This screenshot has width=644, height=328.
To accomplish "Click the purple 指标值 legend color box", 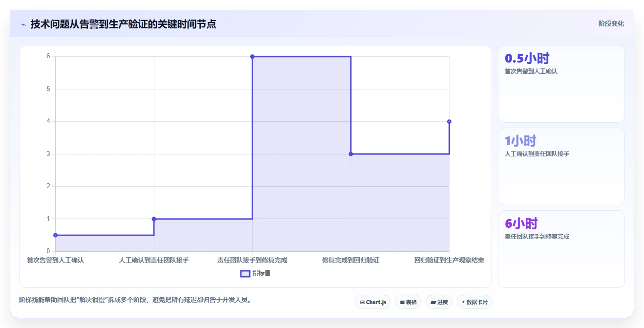I will coord(245,273).
